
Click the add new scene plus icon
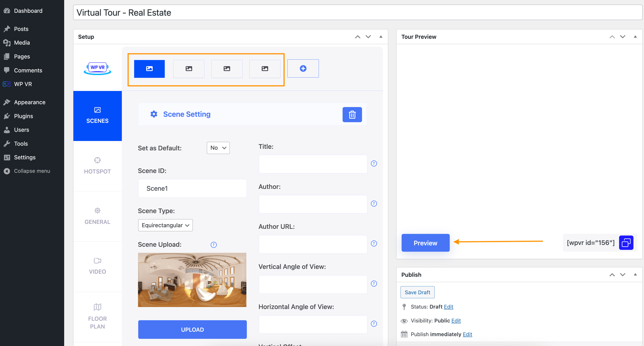point(303,69)
